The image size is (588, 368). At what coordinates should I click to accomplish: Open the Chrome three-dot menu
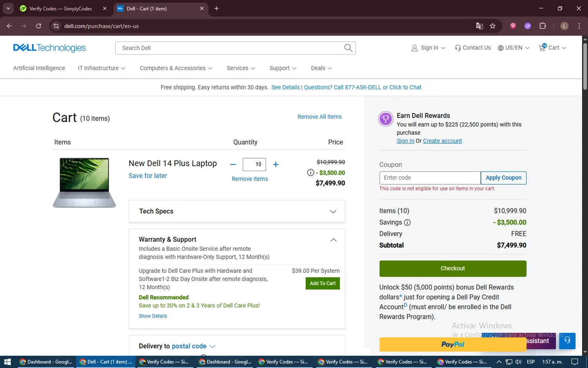(x=579, y=26)
